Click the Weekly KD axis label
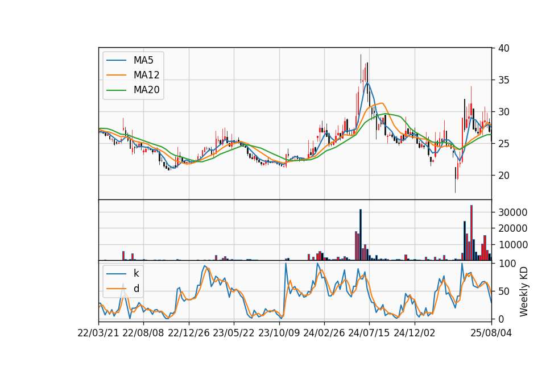This screenshot has width=546, height=392. [524, 292]
